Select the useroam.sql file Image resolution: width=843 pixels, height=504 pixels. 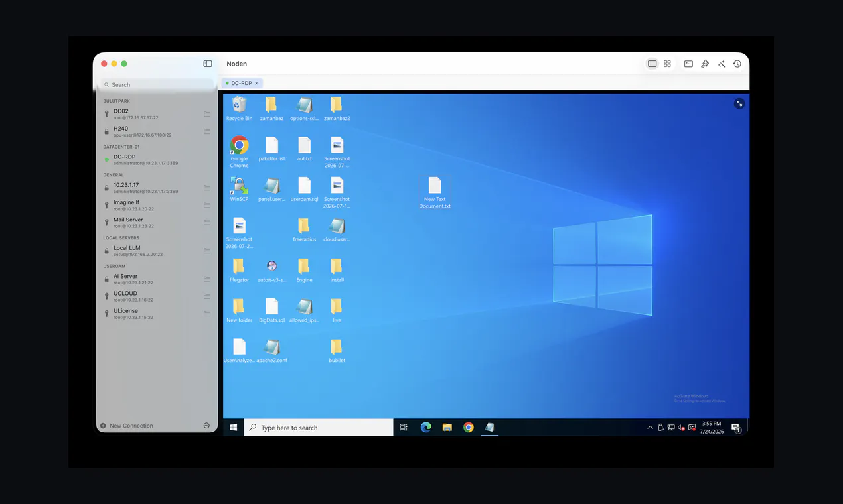[x=304, y=190]
